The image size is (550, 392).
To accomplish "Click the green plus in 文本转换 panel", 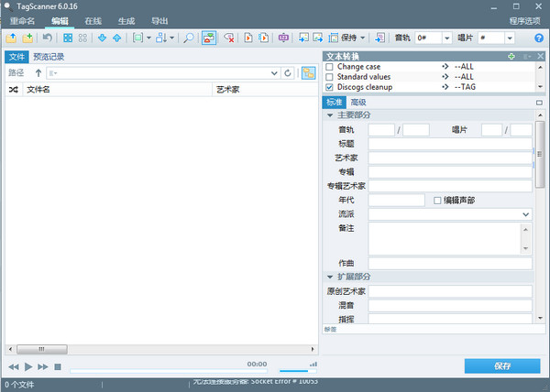I will [x=511, y=57].
